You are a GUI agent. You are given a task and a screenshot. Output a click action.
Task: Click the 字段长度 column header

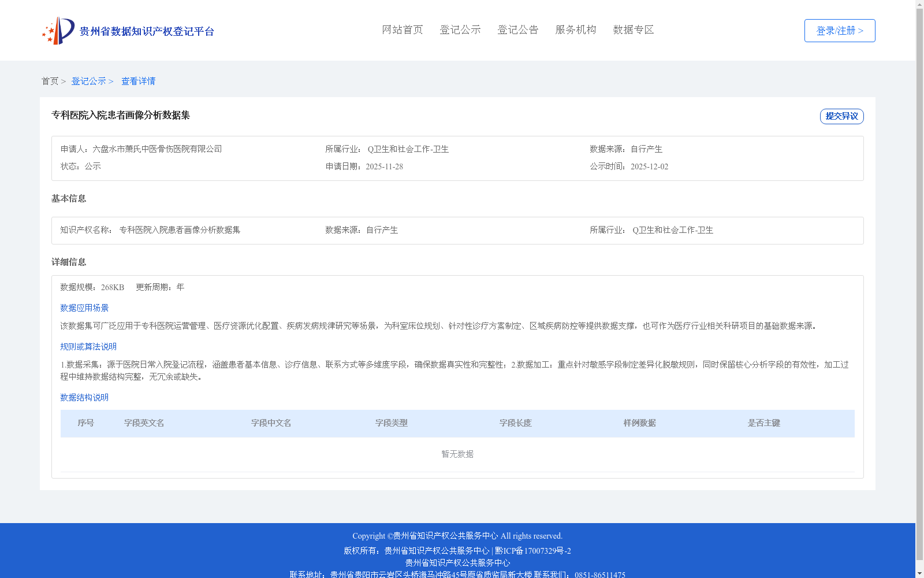pos(516,423)
